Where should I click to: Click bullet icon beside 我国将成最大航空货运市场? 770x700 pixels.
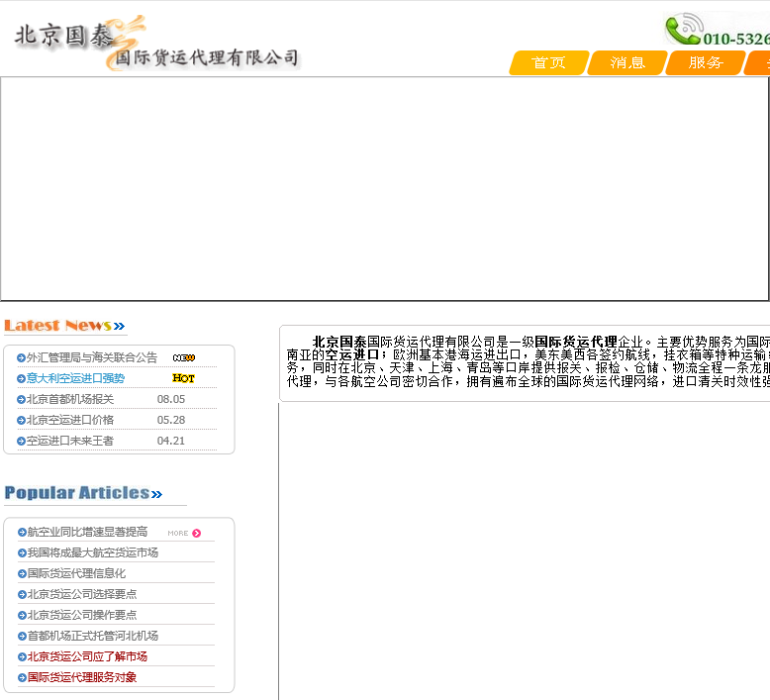22,553
